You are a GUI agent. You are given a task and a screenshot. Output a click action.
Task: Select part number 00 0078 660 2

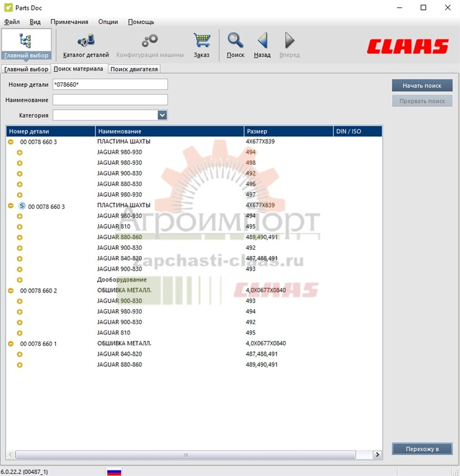38,291
